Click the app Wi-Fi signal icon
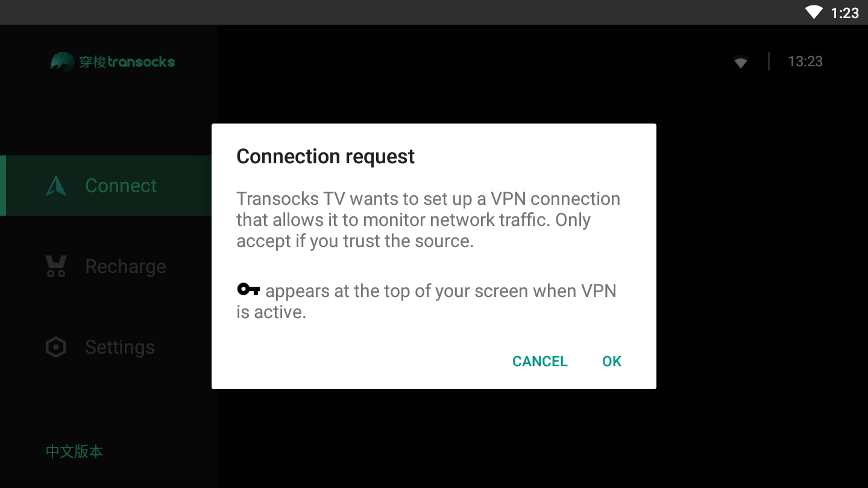Image resolution: width=868 pixels, height=488 pixels. (741, 61)
